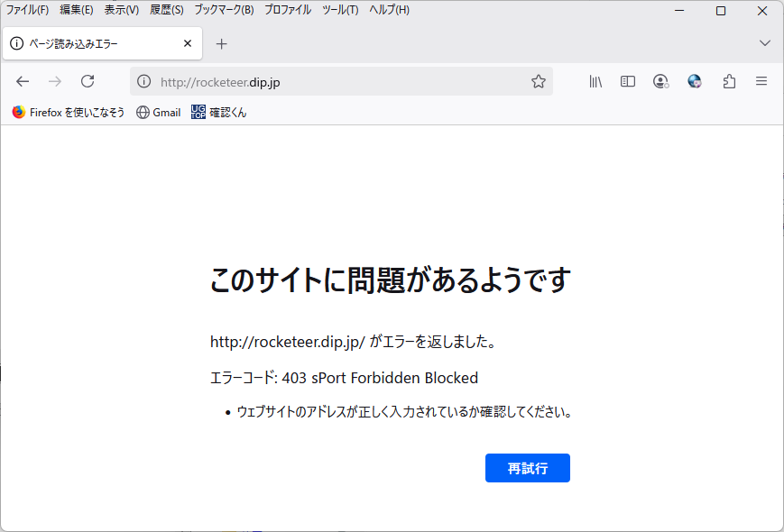Close the Firefox window
This screenshot has height=532, width=784.
tap(762, 11)
